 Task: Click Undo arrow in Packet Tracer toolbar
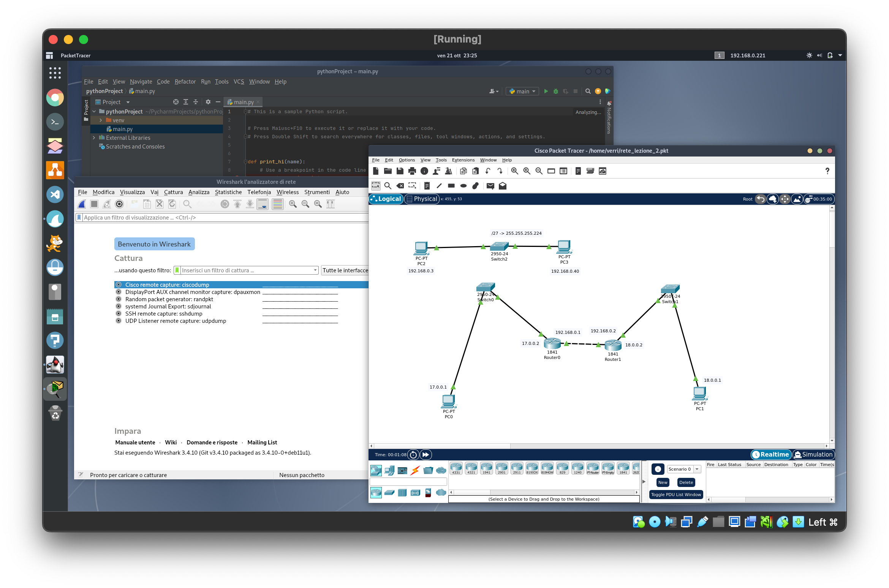point(488,171)
